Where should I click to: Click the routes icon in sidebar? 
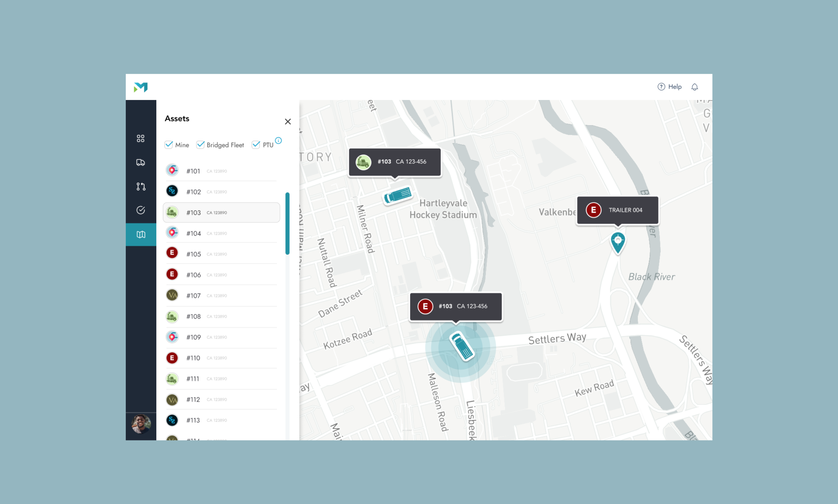pyautogui.click(x=140, y=186)
